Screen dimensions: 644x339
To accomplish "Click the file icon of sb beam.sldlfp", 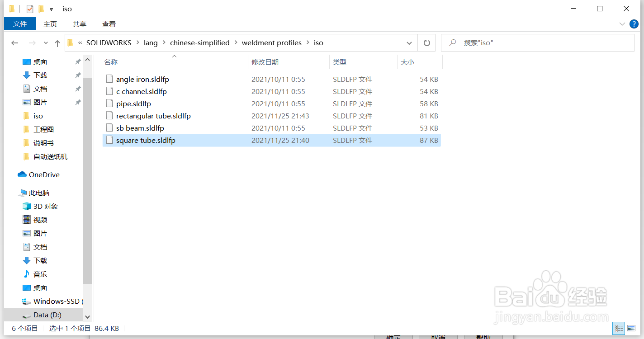I will (109, 128).
